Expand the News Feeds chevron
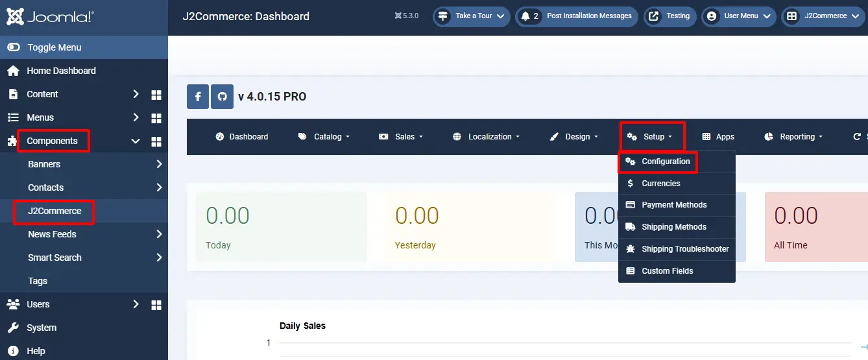868x360 pixels. pyautogui.click(x=159, y=234)
